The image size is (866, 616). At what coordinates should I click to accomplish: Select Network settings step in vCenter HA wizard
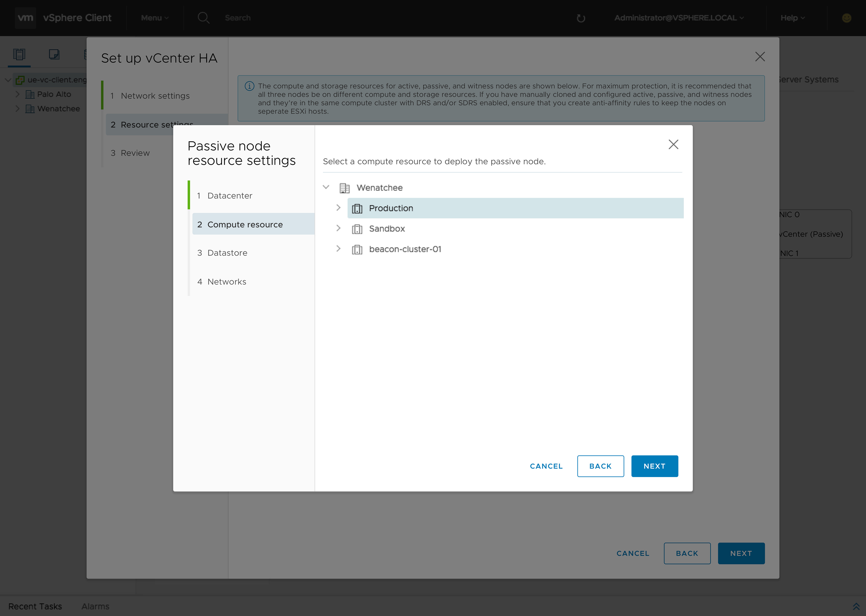(150, 96)
